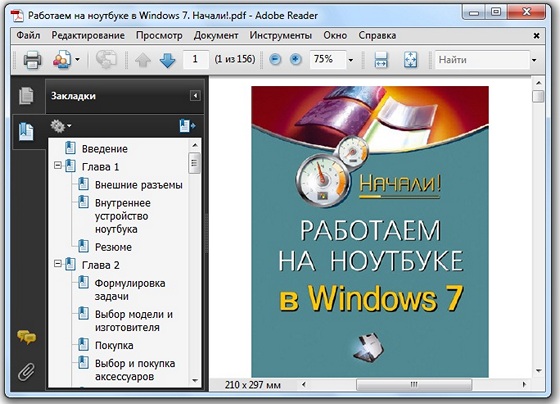Image resolution: width=560 pixels, height=404 pixels.
Task: Click the book cover page in viewer
Action: tap(370, 231)
